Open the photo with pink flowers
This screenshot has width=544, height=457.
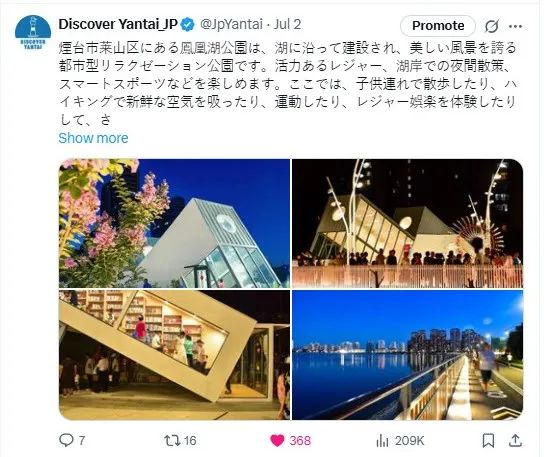pos(174,223)
